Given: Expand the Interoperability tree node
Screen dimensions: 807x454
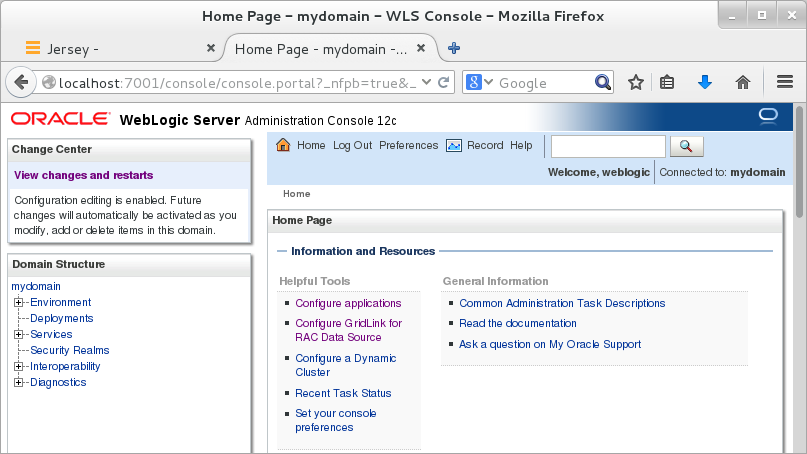Looking at the screenshot, I should click(x=19, y=367).
